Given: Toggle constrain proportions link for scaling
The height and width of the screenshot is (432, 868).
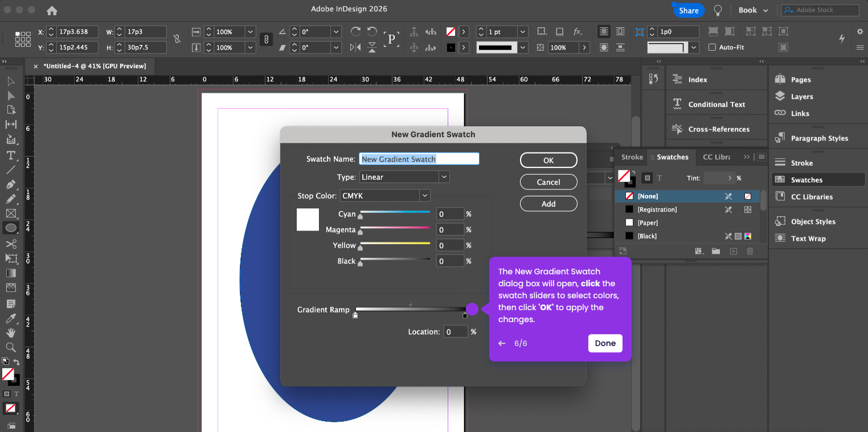Looking at the screenshot, I should (265, 39).
